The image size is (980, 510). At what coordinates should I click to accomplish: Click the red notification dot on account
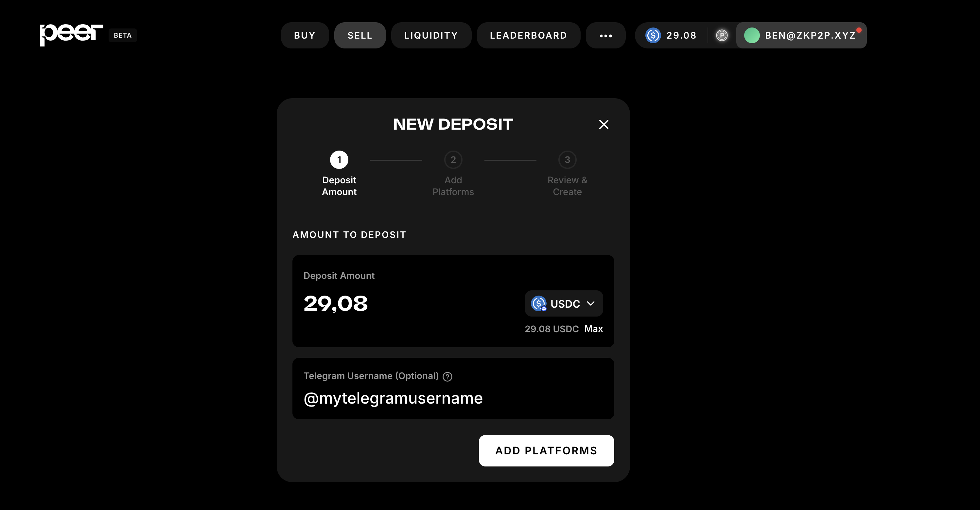point(859,30)
